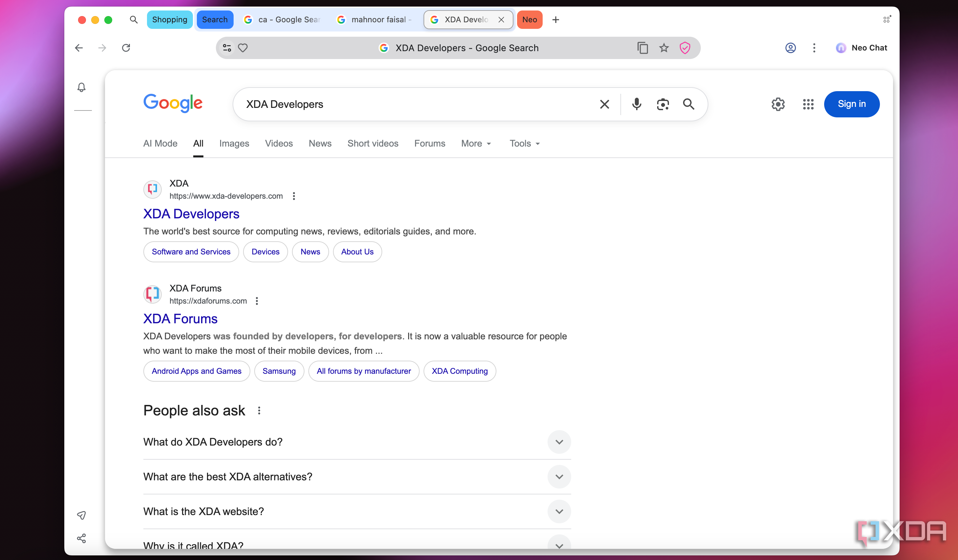Click the tab search magnifier icon
Viewport: 958px width, 560px height.
point(134,19)
